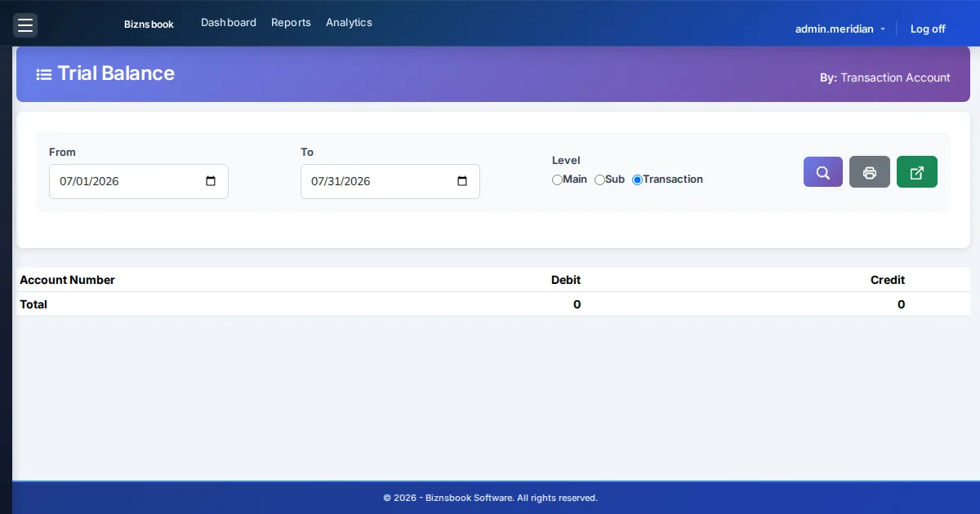
Task: Select the Transaction level radio button
Action: click(638, 179)
